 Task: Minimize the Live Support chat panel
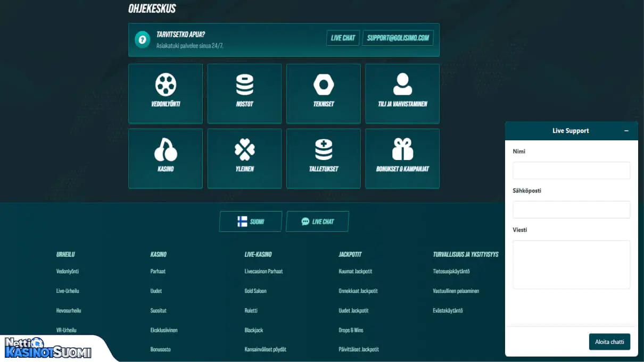[x=626, y=131]
